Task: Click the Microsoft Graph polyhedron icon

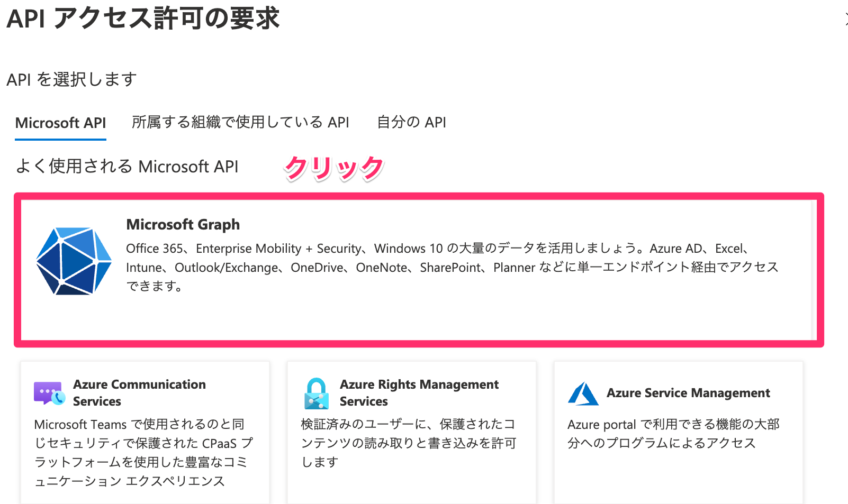Action: click(74, 261)
